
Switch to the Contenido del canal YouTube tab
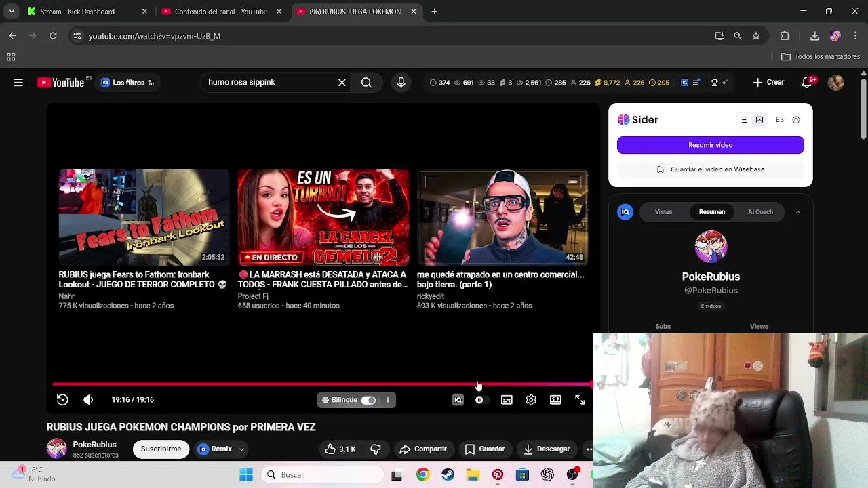pyautogui.click(x=220, y=12)
